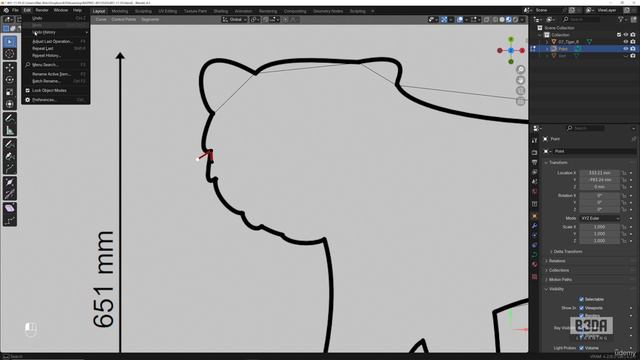Open the Modifiers wrench properties tab
Image resolution: width=640 pixels, height=360 pixels.
pos(535,226)
